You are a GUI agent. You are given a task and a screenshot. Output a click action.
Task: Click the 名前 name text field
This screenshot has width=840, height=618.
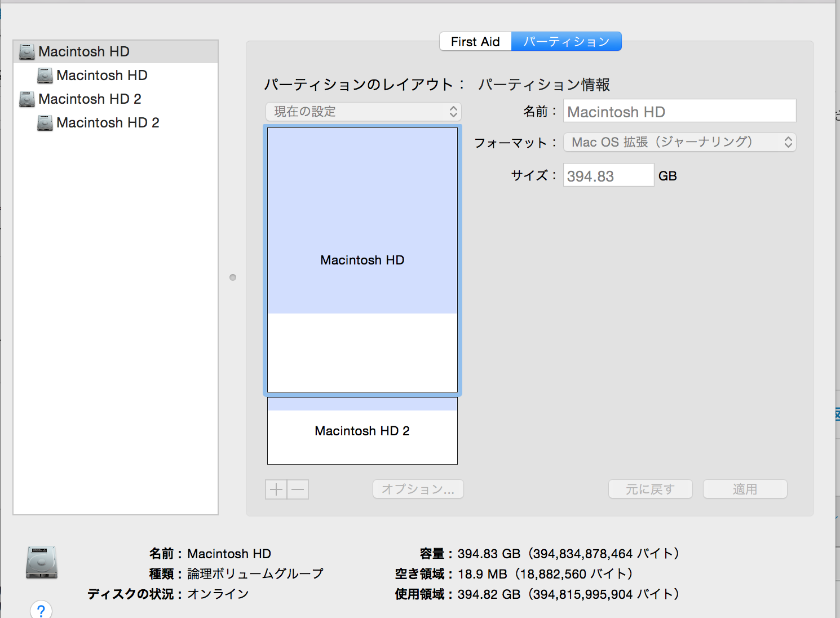coord(679,112)
